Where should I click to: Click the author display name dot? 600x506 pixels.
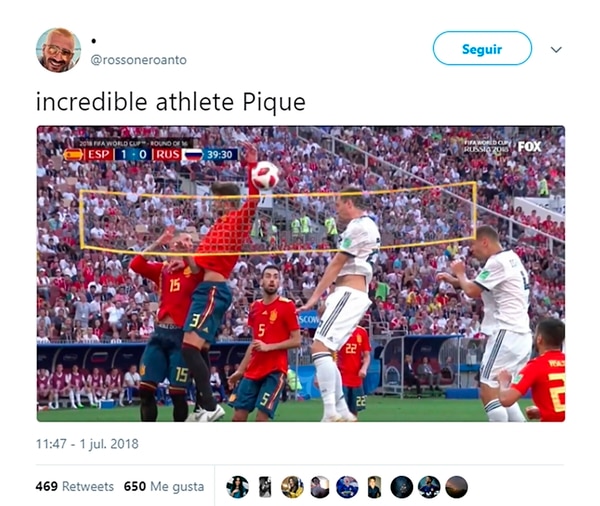point(94,41)
